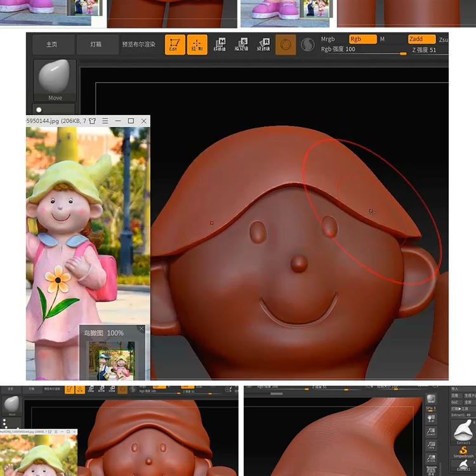
Task: Open 主页 in bottom-left ZBrush window
Action: [x=10, y=389]
